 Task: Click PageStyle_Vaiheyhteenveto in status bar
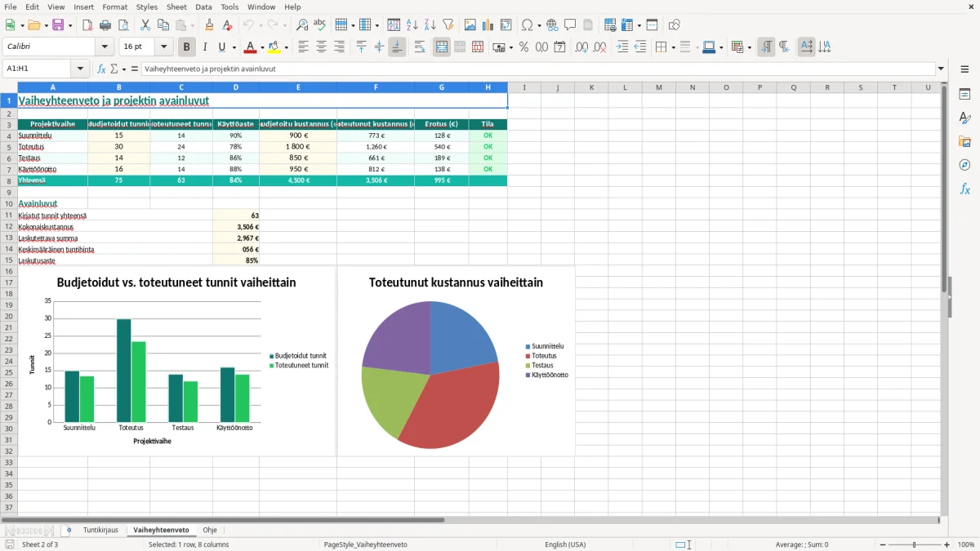coord(366,544)
